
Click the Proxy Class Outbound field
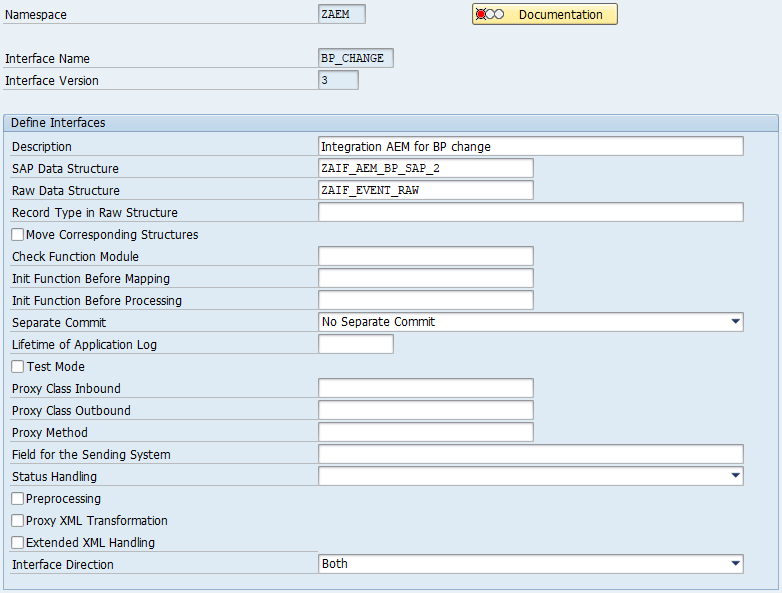(x=425, y=409)
